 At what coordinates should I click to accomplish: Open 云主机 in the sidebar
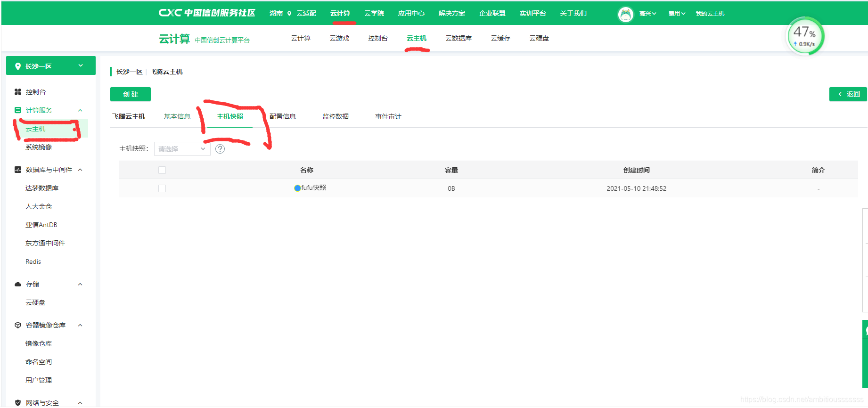pyautogui.click(x=35, y=129)
